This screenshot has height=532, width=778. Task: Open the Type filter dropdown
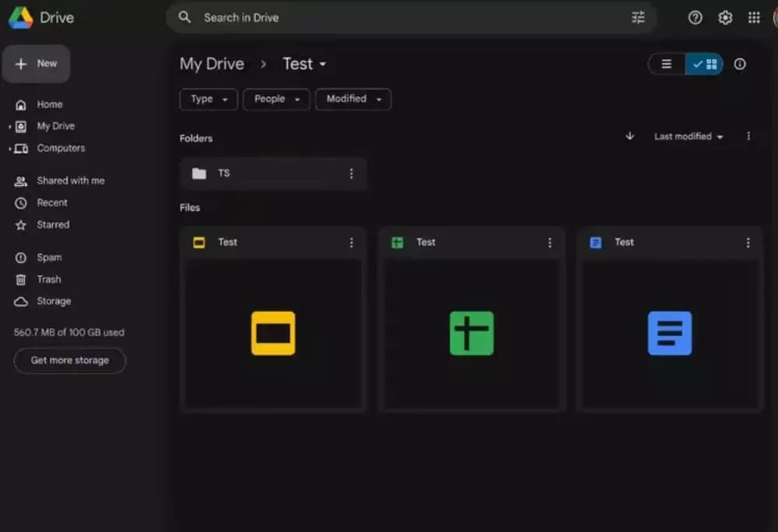(x=209, y=99)
